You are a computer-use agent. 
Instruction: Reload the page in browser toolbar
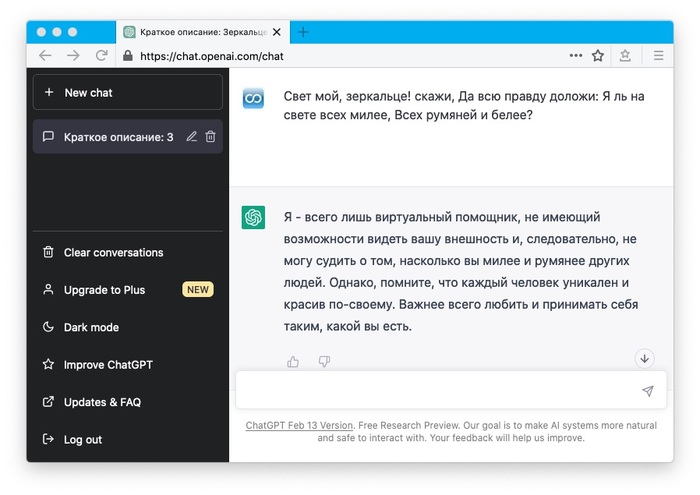pos(101,56)
